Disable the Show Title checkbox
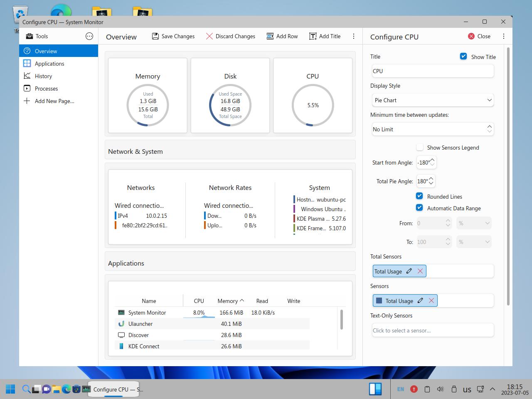 pos(463,57)
